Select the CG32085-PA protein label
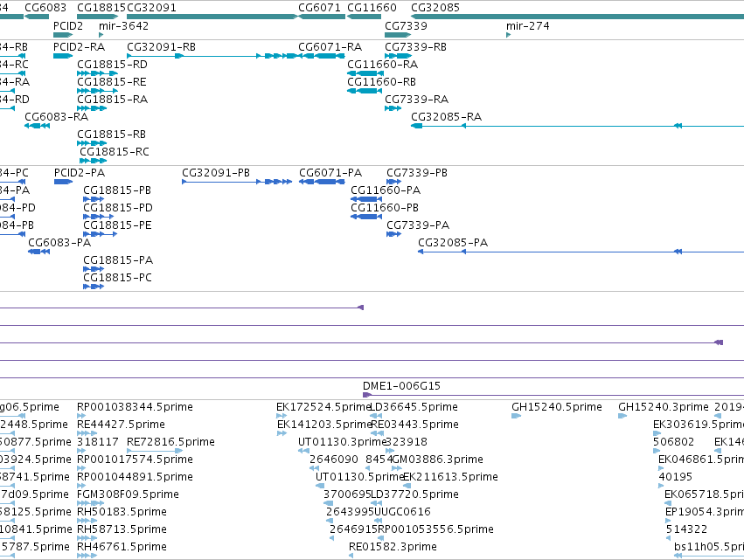The width and height of the screenshot is (744, 560). [453, 243]
